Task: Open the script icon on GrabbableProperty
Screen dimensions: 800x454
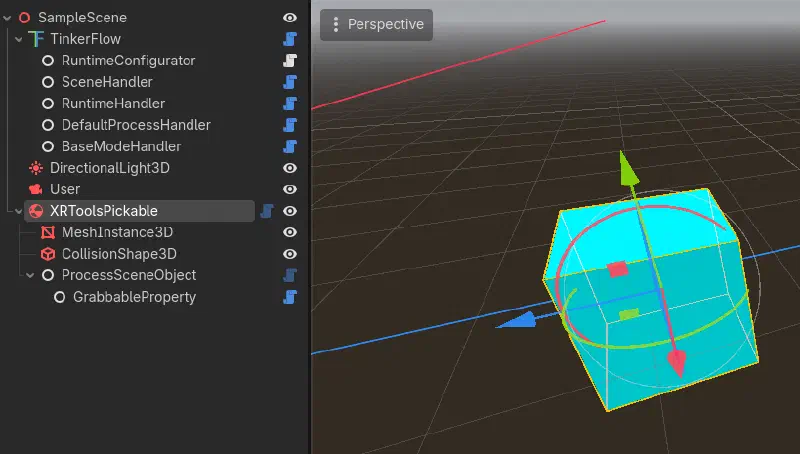Action: [290, 297]
